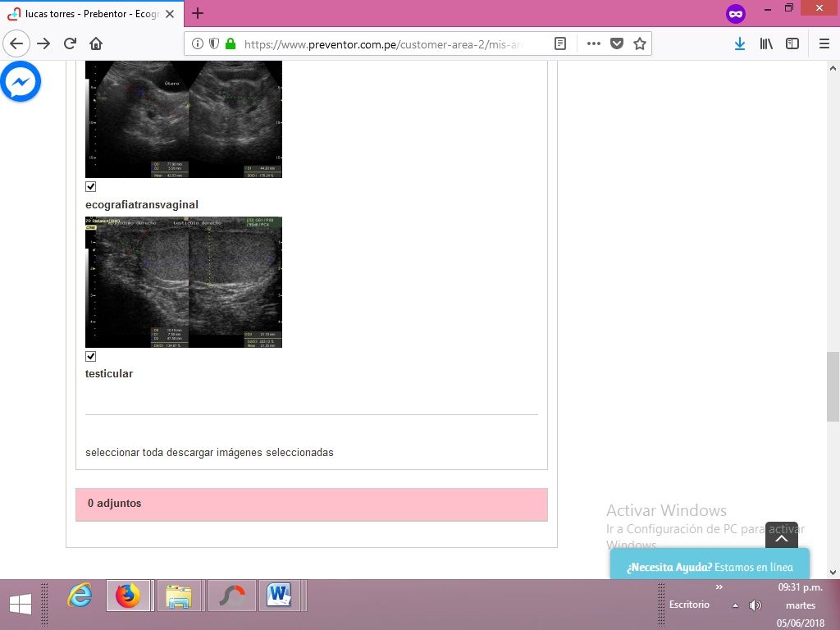Open page actions three-dot menu
The image size is (840, 630).
pos(594,44)
